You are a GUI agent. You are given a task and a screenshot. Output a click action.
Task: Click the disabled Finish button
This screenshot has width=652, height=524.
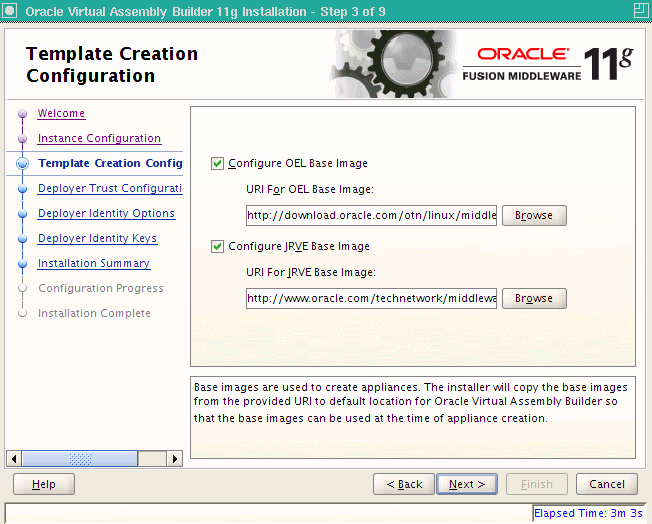coord(537,484)
